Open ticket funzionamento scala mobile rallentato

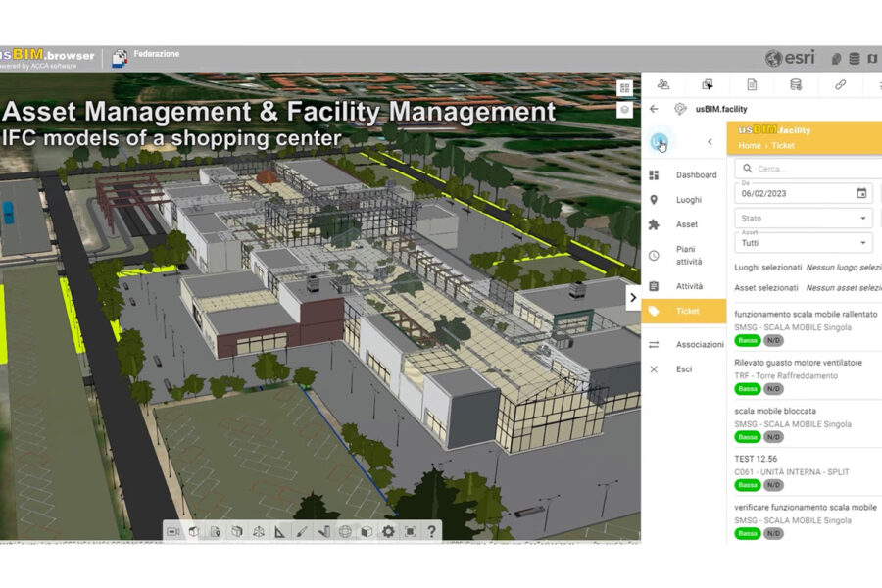pyautogui.click(x=806, y=314)
